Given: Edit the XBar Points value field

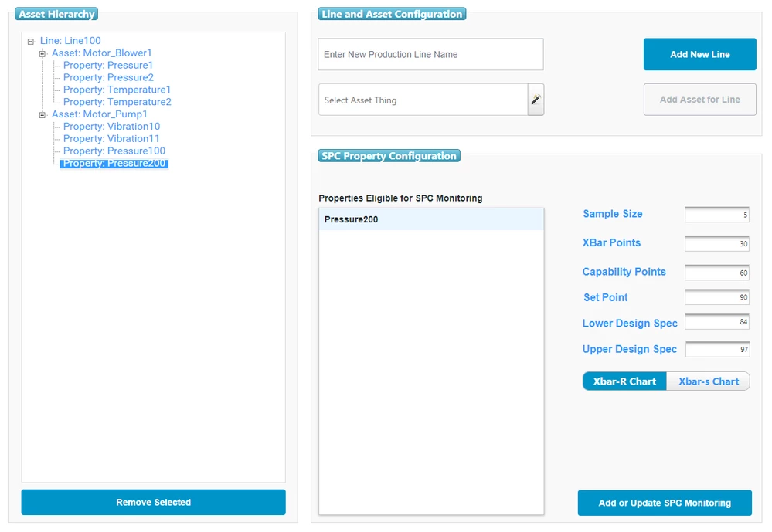Looking at the screenshot, I should [x=717, y=243].
